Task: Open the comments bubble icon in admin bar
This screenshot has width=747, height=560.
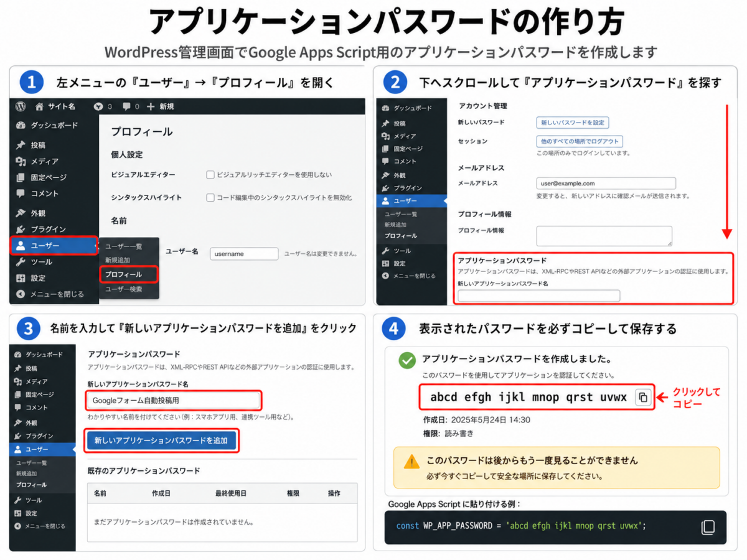Action: coord(126,106)
